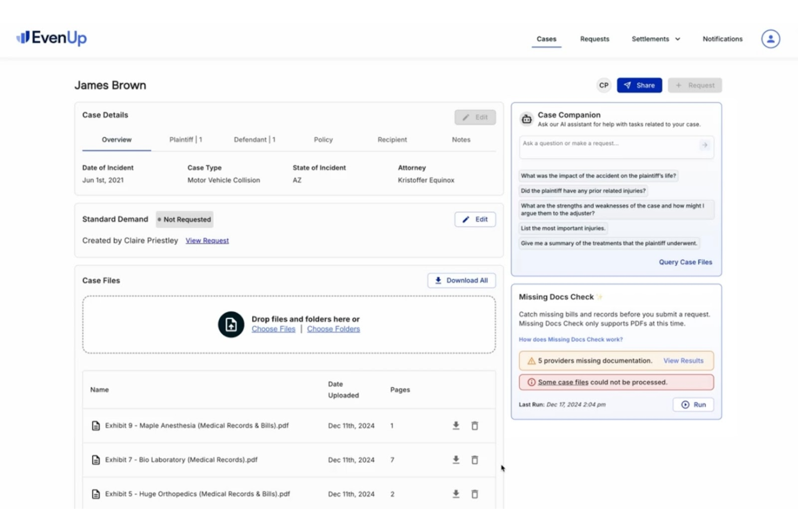Click attorney name Kristoffer Equinox
The height and width of the screenshot is (532, 798).
[426, 180]
